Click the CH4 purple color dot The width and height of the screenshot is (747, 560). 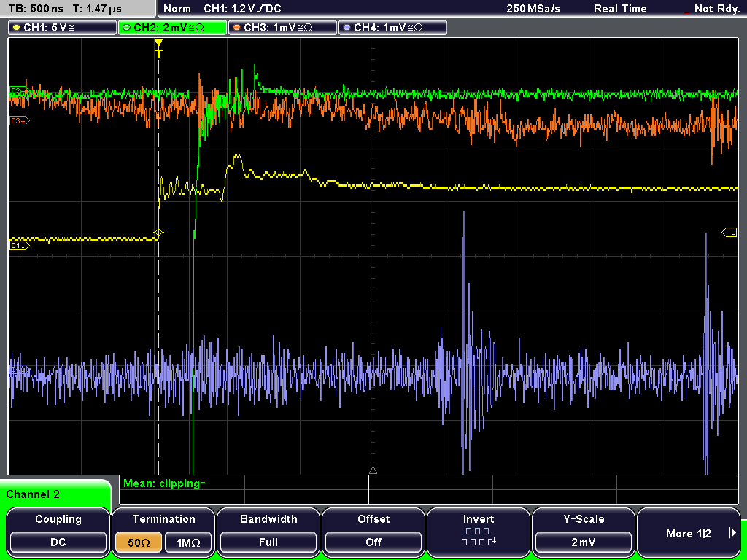pyautogui.click(x=347, y=28)
